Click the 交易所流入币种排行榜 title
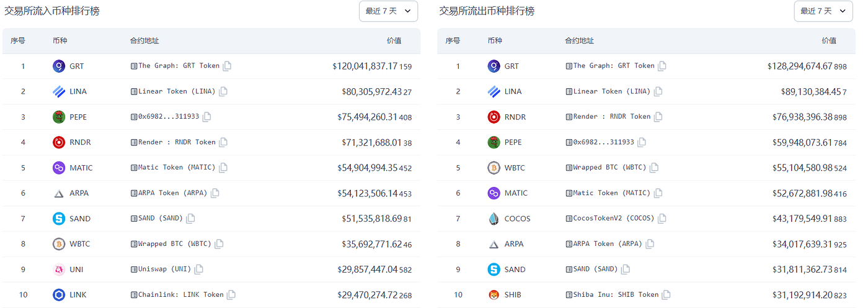Viewport: 868px width, 308px height. [53, 11]
